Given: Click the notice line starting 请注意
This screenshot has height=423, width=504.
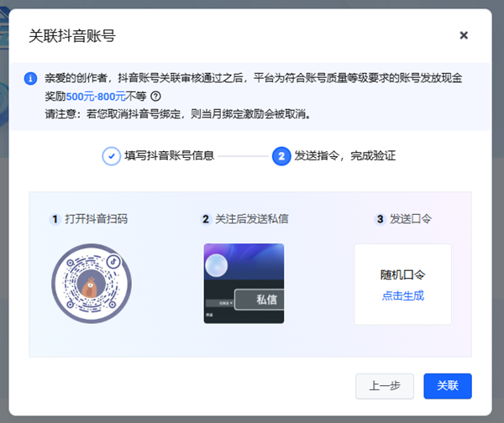Looking at the screenshot, I should point(178,114).
